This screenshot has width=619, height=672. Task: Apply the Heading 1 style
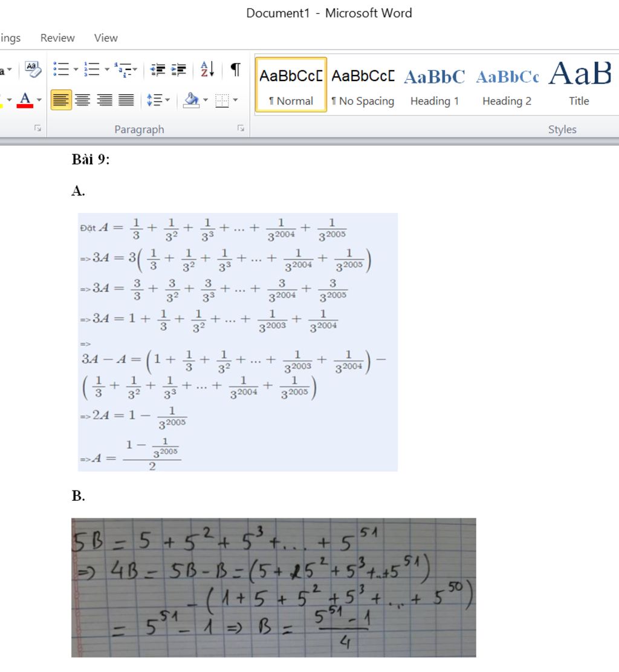[435, 85]
